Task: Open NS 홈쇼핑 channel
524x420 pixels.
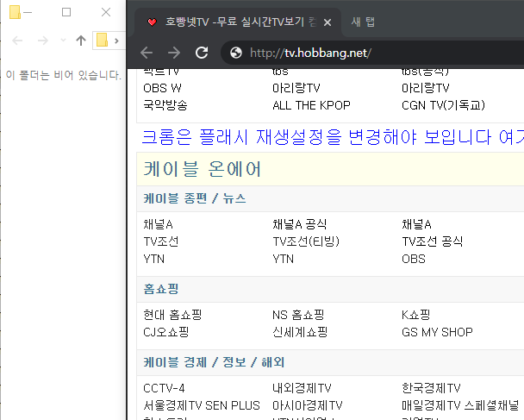Action: tap(298, 315)
